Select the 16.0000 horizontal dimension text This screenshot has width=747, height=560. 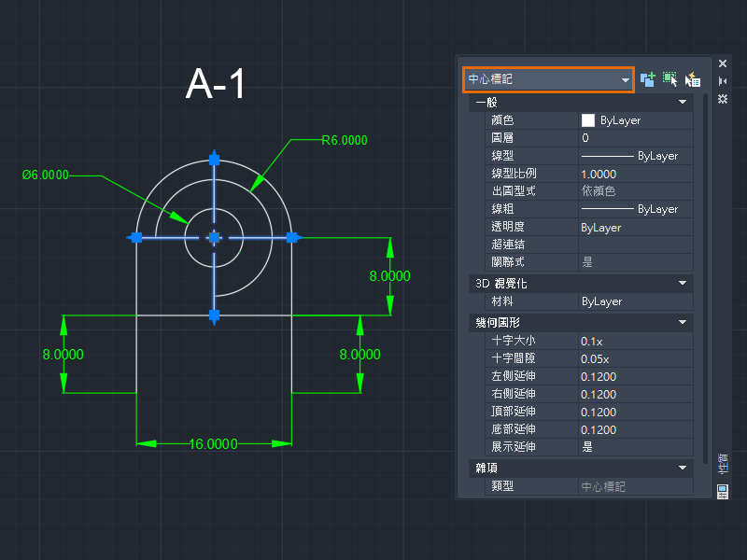pyautogui.click(x=214, y=444)
